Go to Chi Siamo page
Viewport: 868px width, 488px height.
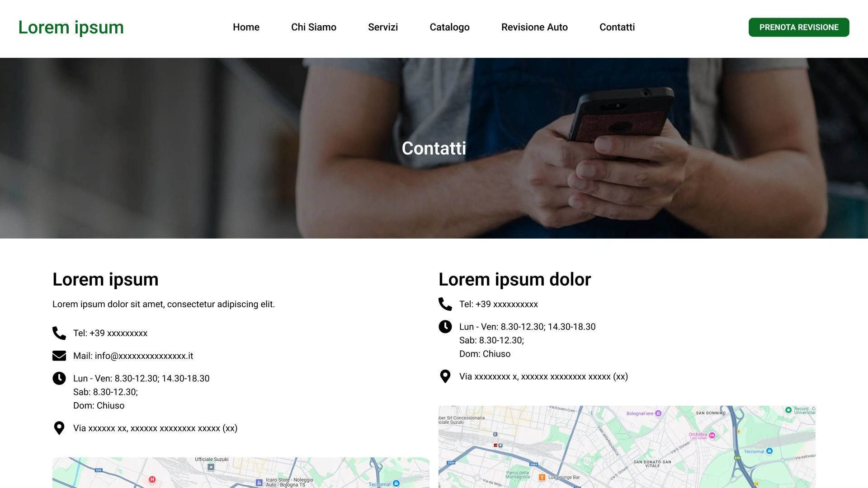(314, 27)
